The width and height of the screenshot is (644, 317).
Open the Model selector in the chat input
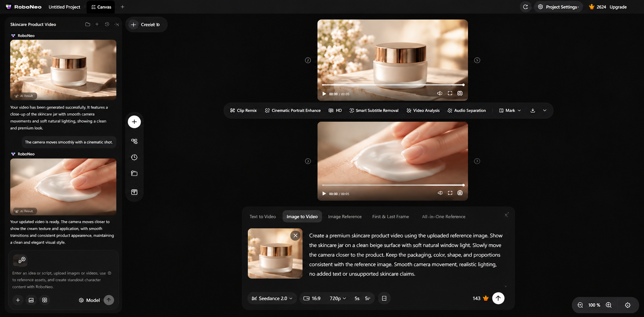tap(89, 300)
